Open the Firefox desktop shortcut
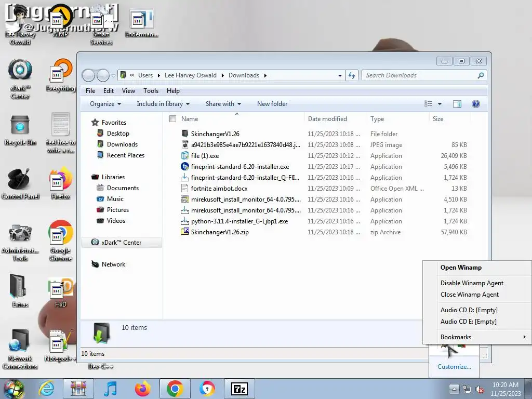Image resolution: width=532 pixels, height=399 pixels. click(x=60, y=183)
